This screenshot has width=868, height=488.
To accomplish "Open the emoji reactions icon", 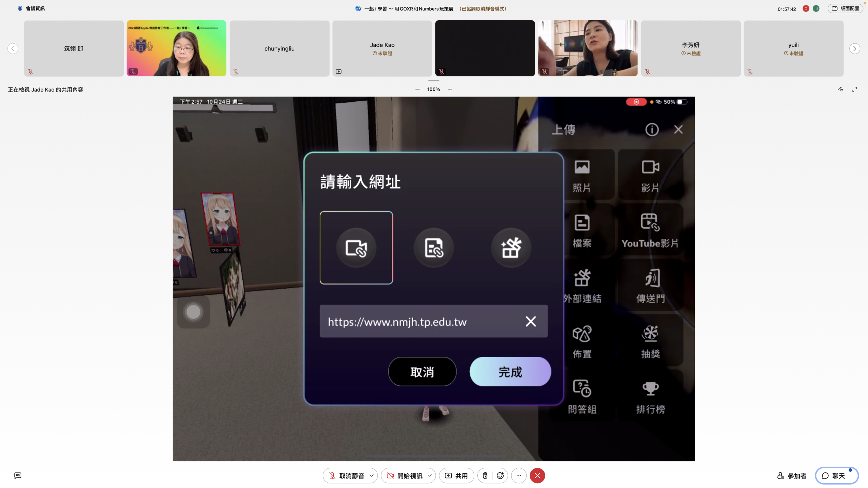I will 500,475.
